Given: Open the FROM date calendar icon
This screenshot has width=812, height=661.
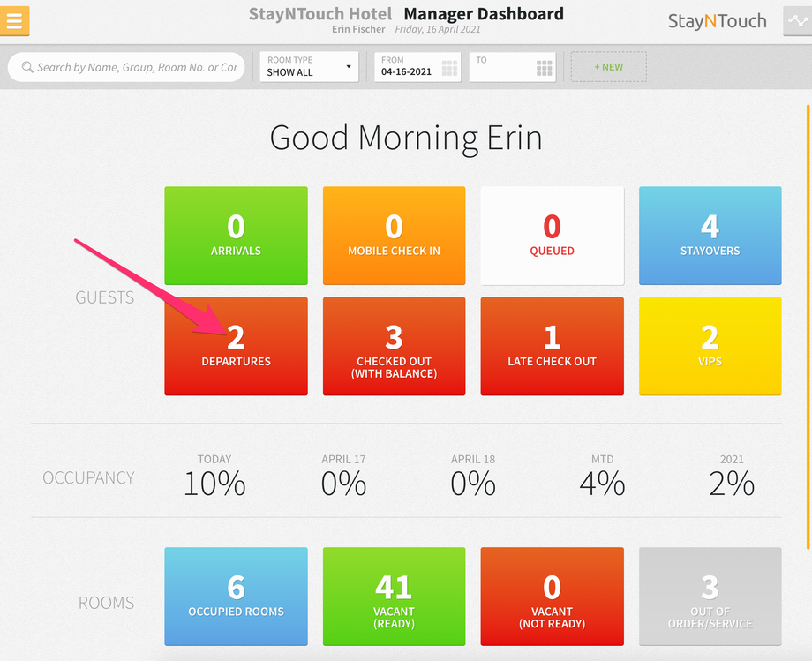Looking at the screenshot, I should click(x=449, y=68).
